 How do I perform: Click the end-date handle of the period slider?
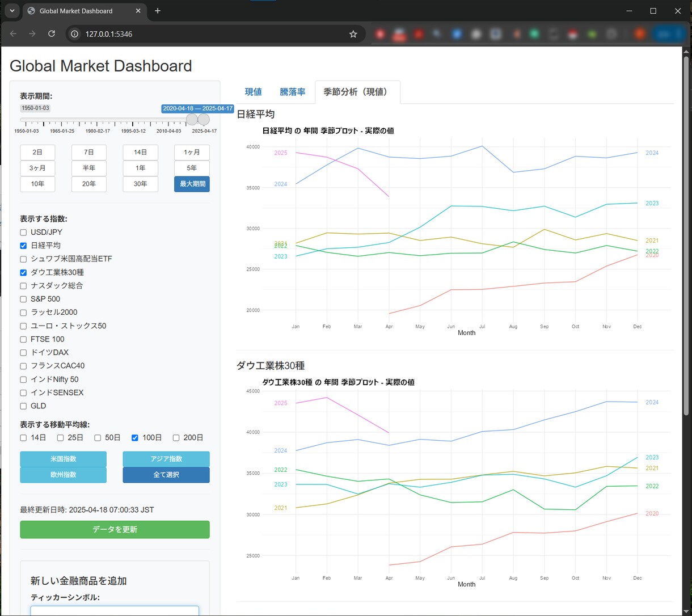point(204,120)
